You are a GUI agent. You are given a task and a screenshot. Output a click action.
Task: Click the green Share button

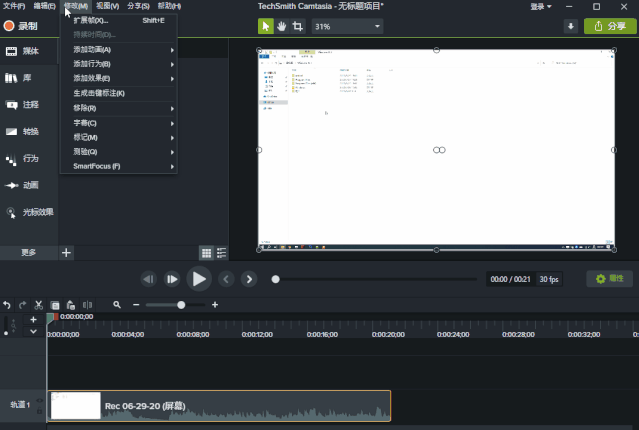point(610,26)
